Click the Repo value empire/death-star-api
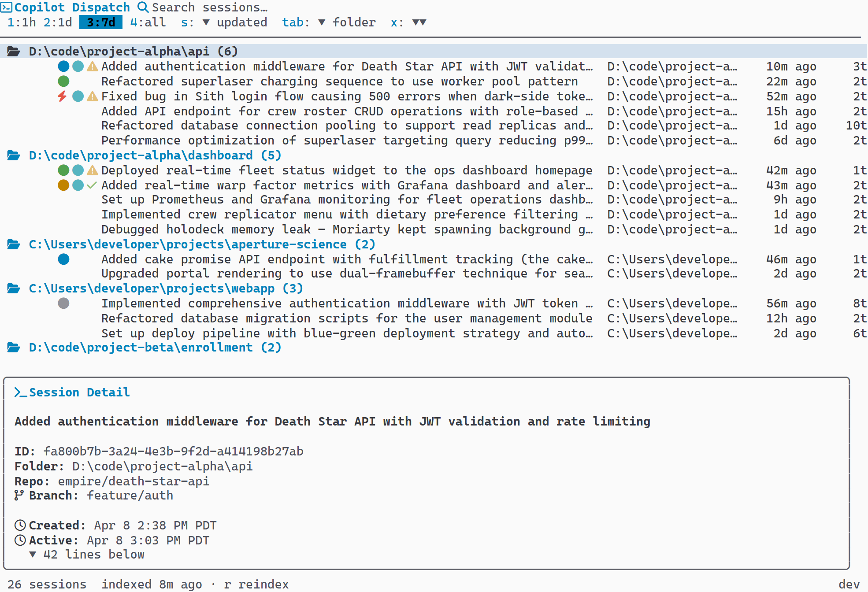Viewport: 868px width, 592px height. click(134, 481)
